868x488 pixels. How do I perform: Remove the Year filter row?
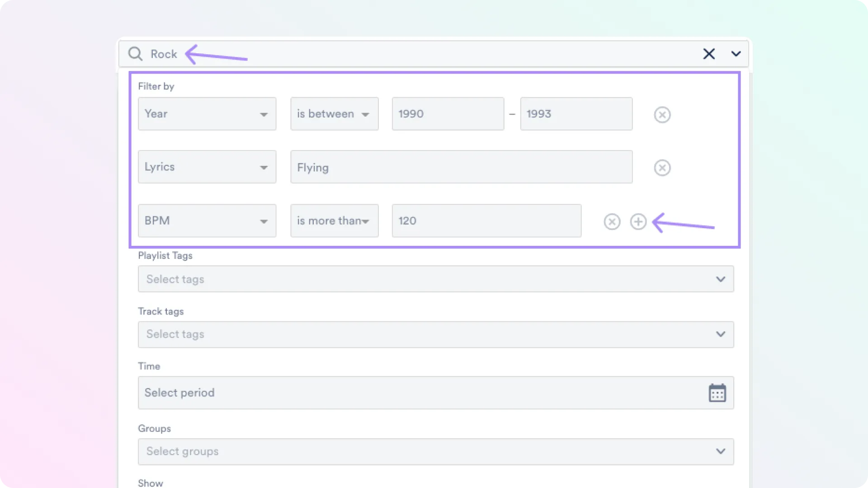coord(662,114)
